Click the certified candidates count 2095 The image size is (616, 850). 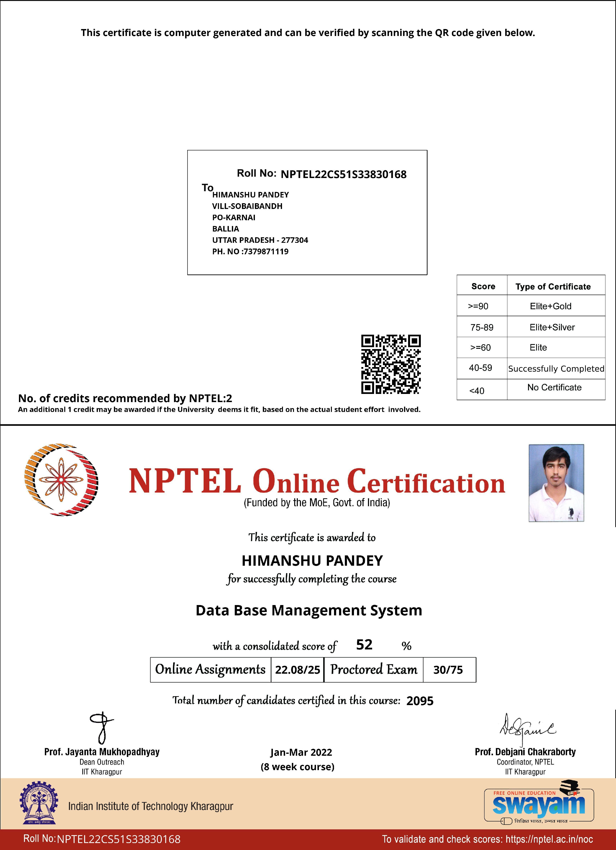point(420,701)
